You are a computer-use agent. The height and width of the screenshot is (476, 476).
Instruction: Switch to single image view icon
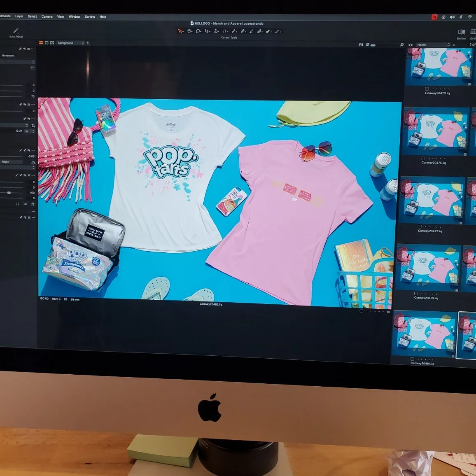point(47,43)
